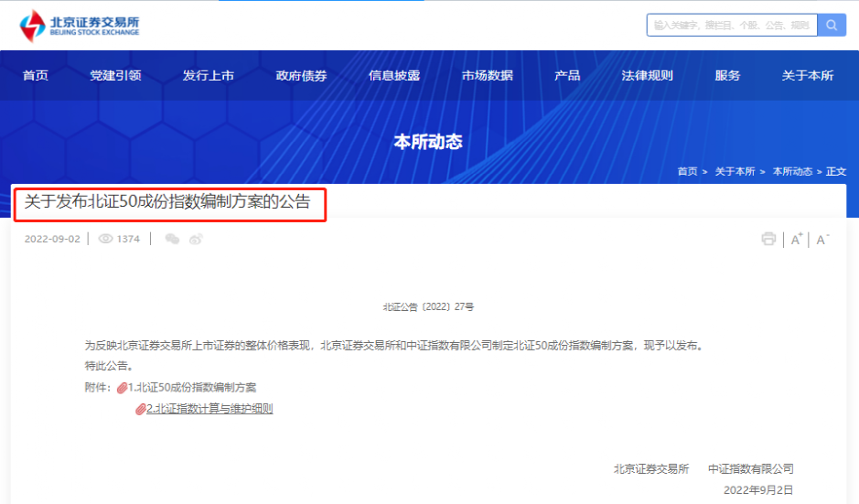Click the 本所动态 banner heading
859x504 pixels.
[428, 142]
